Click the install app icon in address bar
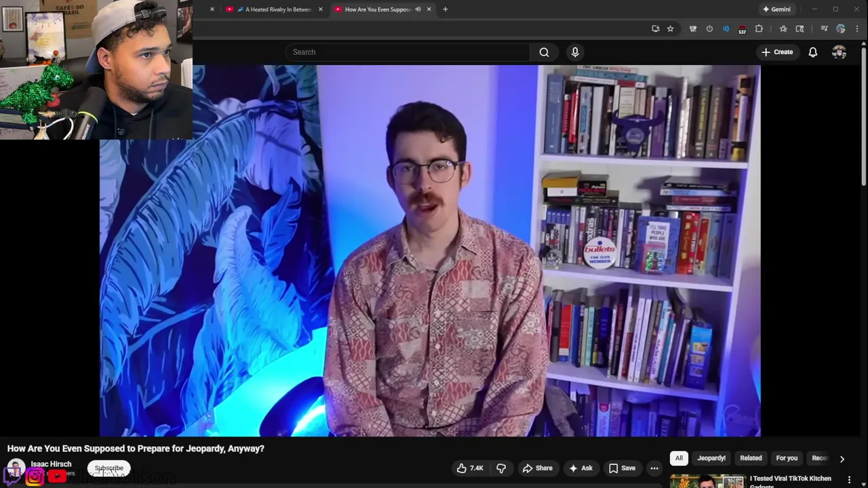The image size is (868, 488). [655, 29]
